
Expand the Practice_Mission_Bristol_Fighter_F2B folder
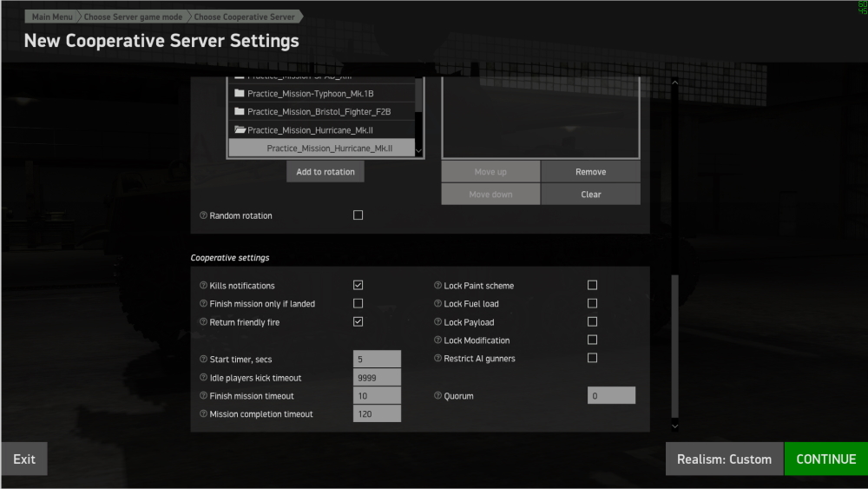pyautogui.click(x=240, y=111)
